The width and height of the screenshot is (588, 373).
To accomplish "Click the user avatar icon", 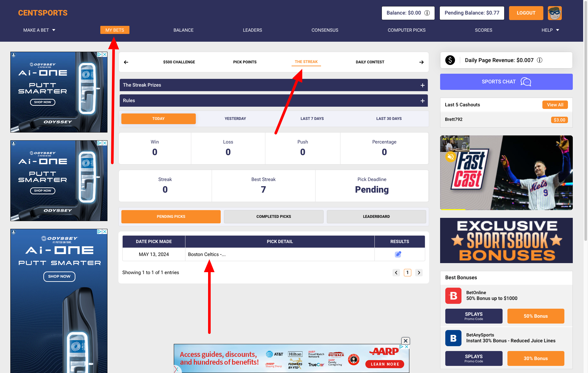I will tap(555, 13).
